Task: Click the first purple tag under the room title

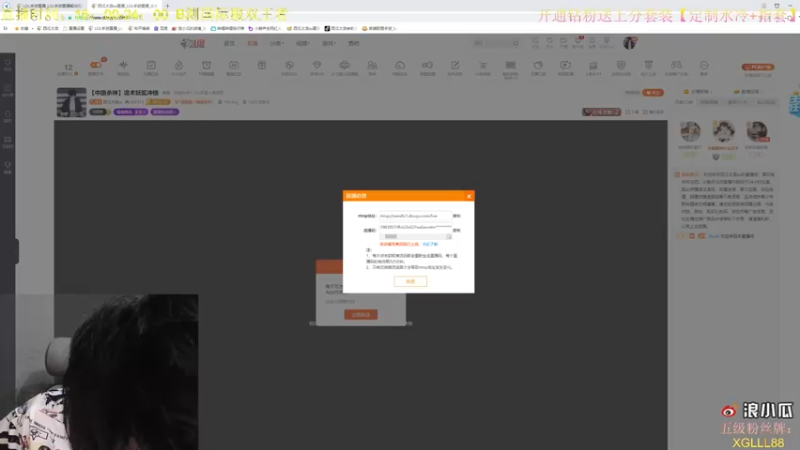Action: click(131, 112)
